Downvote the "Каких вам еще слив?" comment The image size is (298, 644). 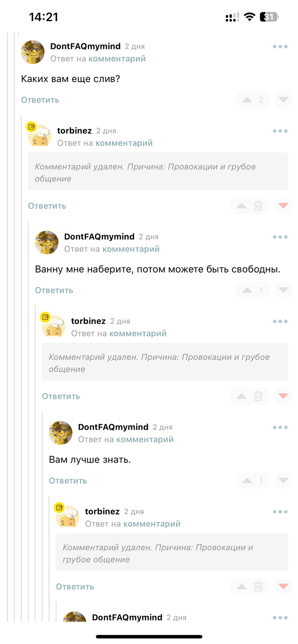coord(283,100)
